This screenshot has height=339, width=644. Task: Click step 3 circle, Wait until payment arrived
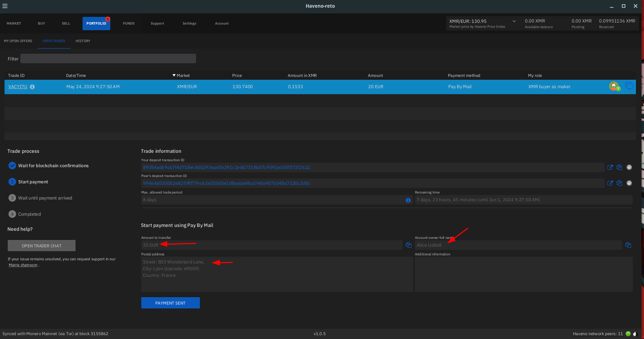(x=12, y=198)
